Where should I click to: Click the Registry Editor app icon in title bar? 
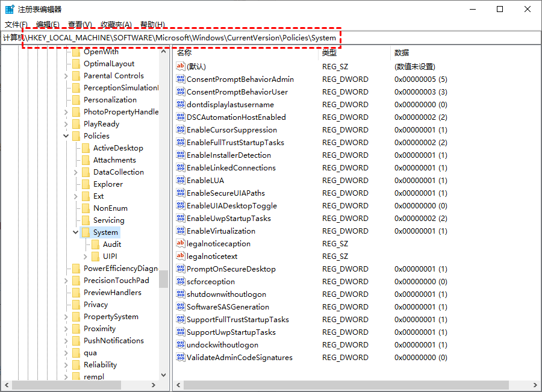[x=10, y=10]
